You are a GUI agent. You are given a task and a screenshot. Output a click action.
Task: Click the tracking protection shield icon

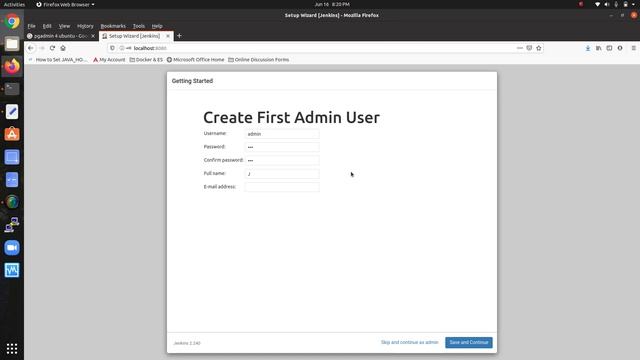tap(112, 48)
